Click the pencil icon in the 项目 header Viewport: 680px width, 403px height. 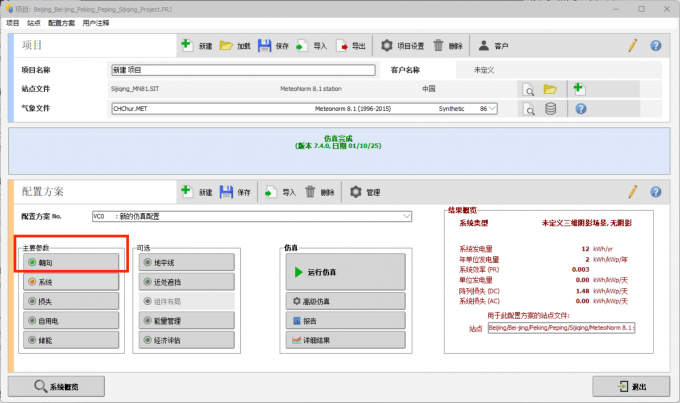(633, 45)
